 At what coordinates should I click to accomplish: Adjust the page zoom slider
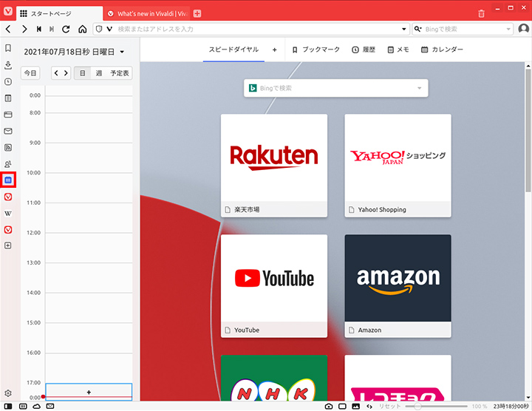437,407
